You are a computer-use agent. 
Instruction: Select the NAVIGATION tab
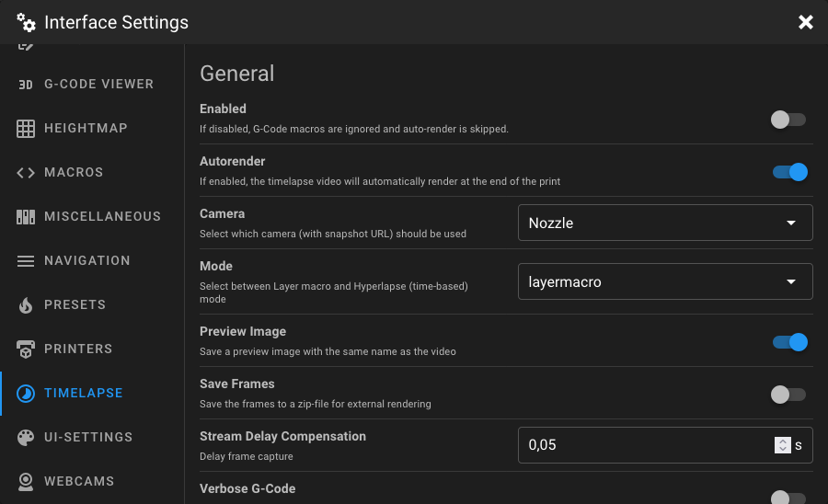92,260
